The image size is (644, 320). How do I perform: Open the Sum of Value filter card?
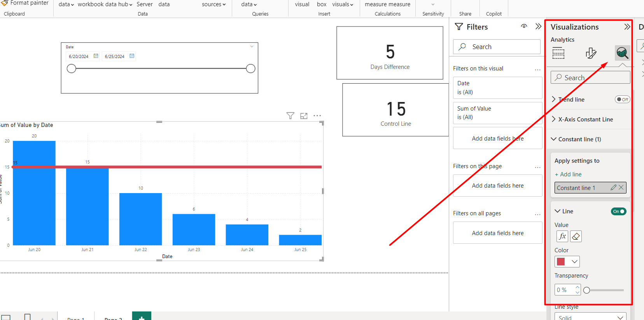[x=498, y=113]
